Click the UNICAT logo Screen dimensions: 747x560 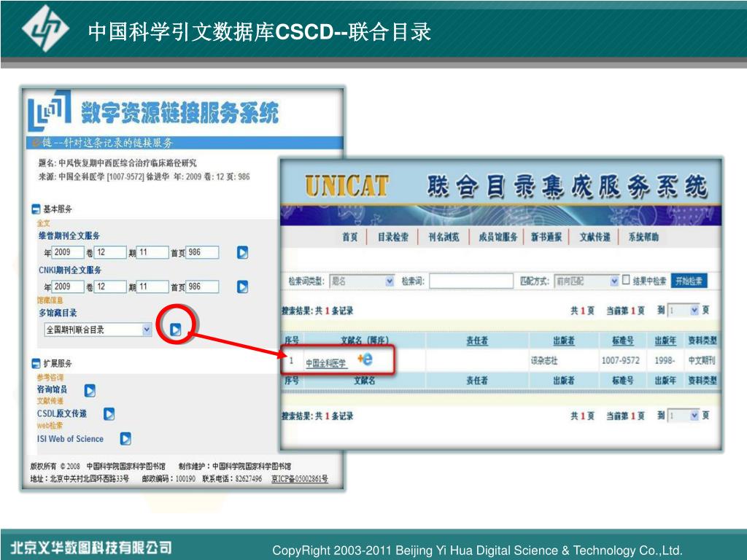tap(347, 186)
